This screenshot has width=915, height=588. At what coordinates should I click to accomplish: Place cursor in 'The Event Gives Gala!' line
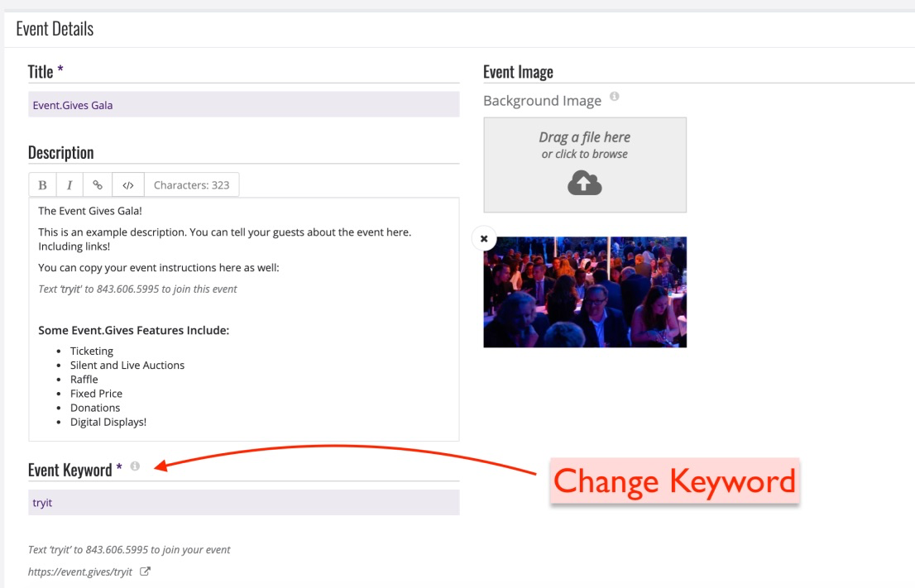[90, 211]
